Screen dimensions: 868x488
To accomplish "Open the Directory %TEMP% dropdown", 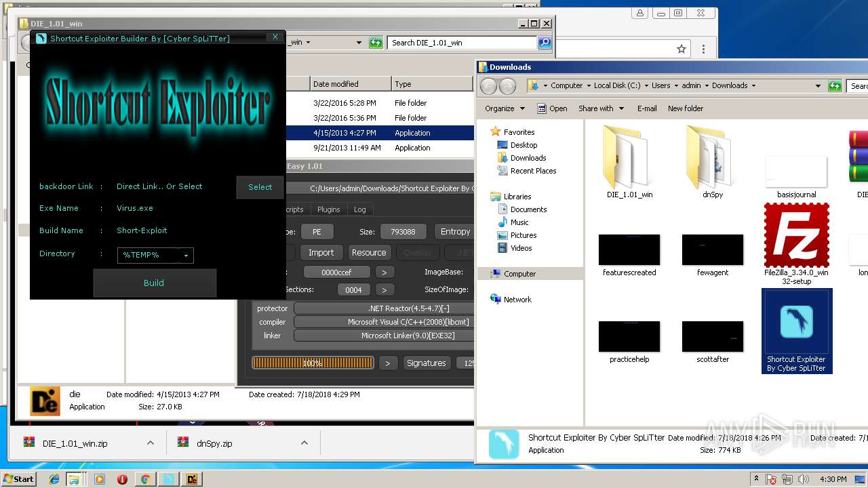I will click(186, 256).
